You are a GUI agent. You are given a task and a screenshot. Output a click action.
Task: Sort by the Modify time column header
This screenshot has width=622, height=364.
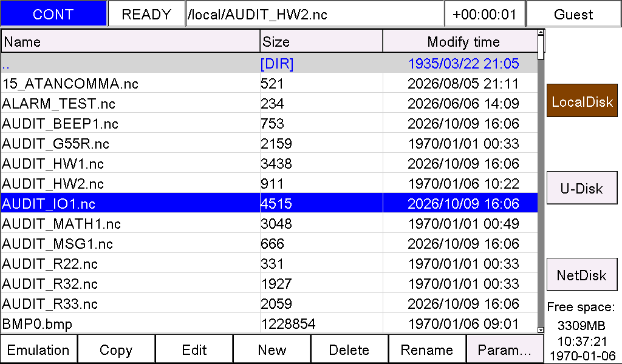click(460, 42)
